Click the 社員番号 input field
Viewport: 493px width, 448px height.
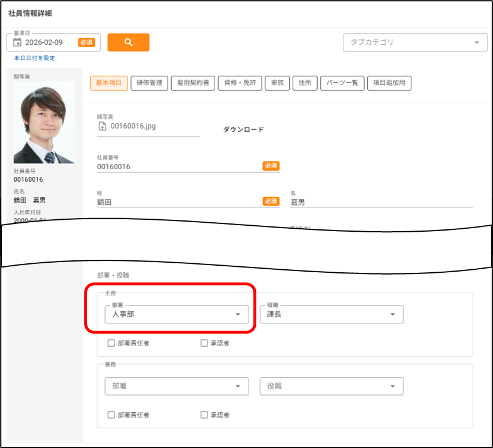[179, 167]
